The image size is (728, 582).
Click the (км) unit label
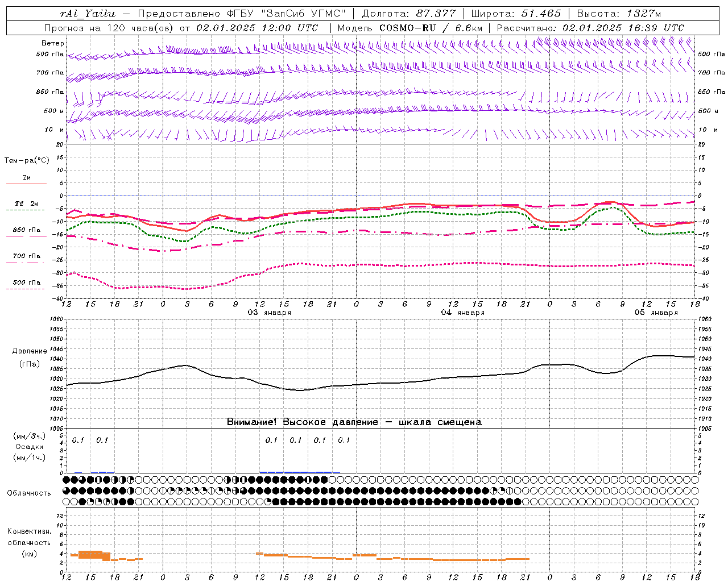click(x=29, y=554)
